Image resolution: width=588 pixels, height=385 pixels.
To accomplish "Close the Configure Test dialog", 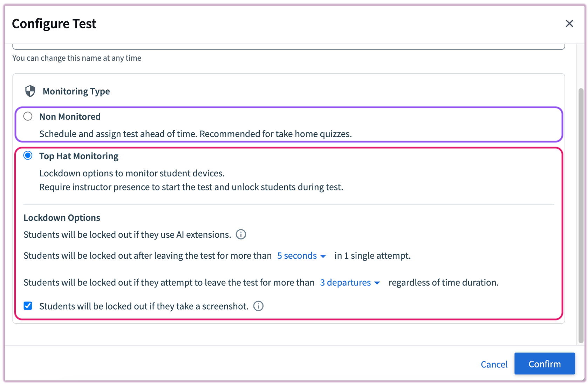I will click(x=569, y=23).
